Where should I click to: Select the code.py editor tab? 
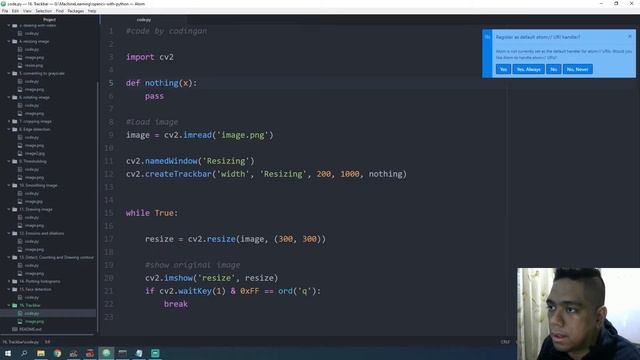(x=143, y=20)
